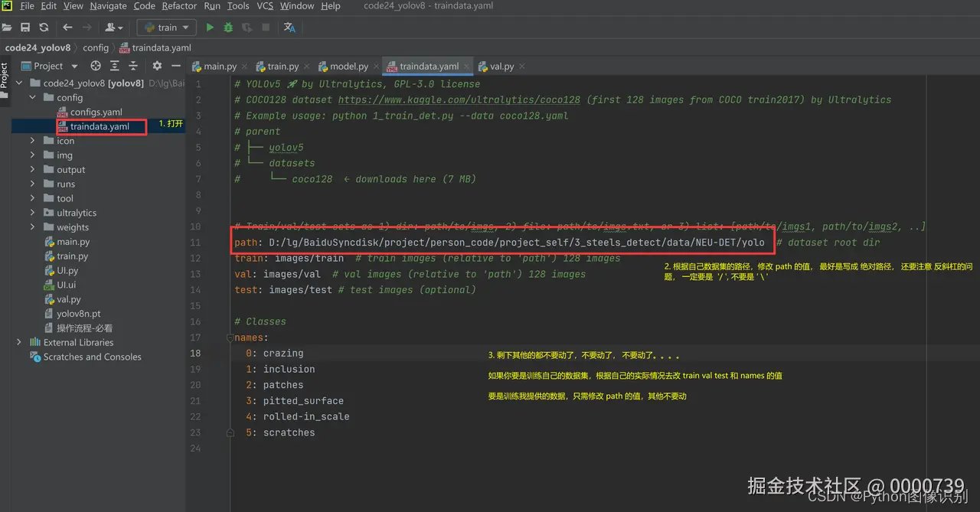The height and width of the screenshot is (512, 980).
Task: Click the code24_yolov8 breadcrumb
Action: click(x=38, y=47)
